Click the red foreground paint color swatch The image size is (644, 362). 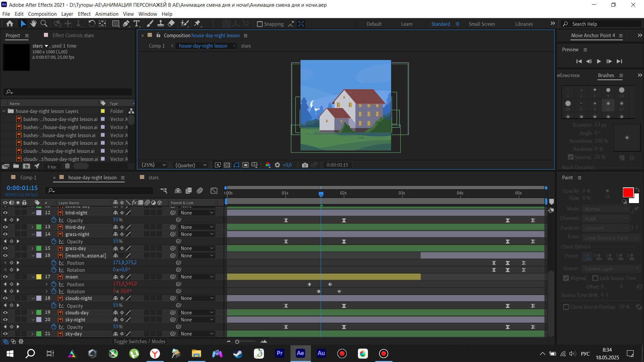point(628,192)
